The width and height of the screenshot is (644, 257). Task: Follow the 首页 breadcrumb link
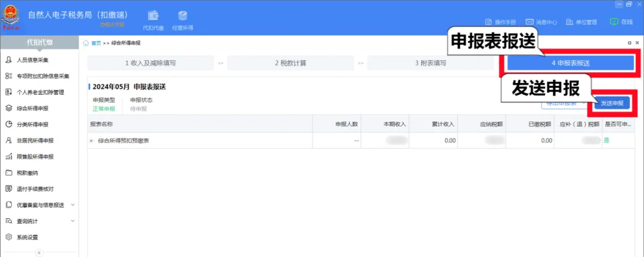click(95, 43)
